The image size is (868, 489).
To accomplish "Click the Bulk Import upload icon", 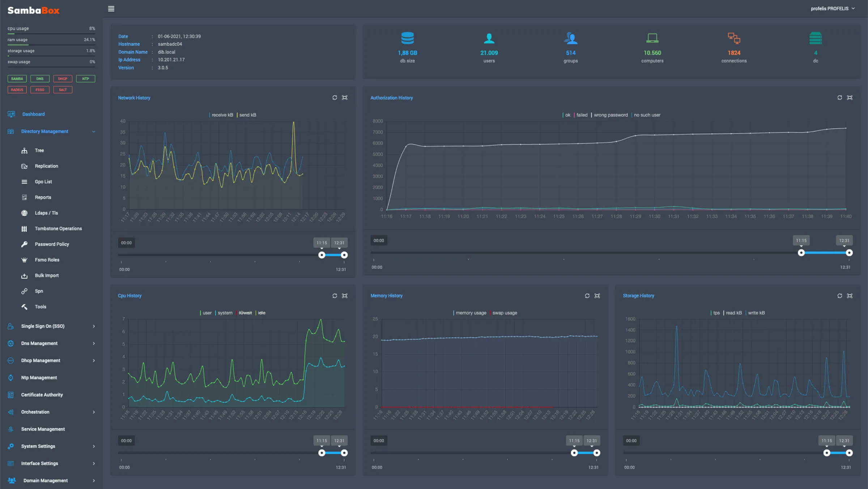I will pyautogui.click(x=24, y=275).
